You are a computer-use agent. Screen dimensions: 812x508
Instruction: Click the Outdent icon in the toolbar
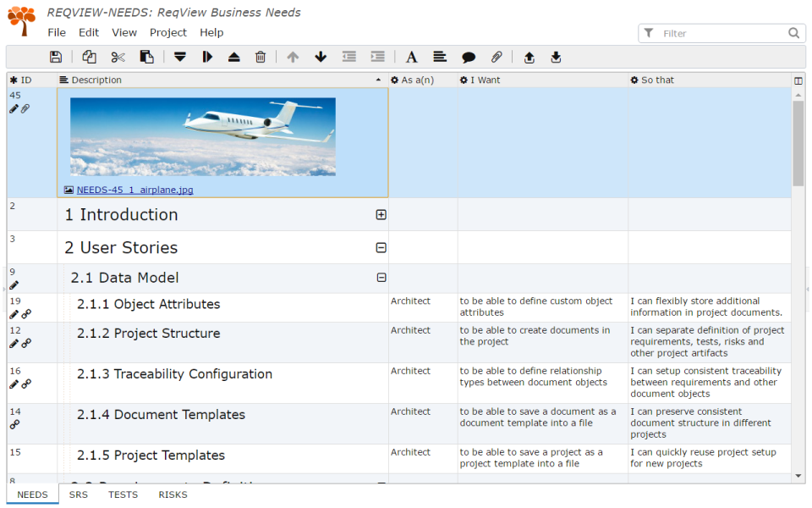pos(349,57)
